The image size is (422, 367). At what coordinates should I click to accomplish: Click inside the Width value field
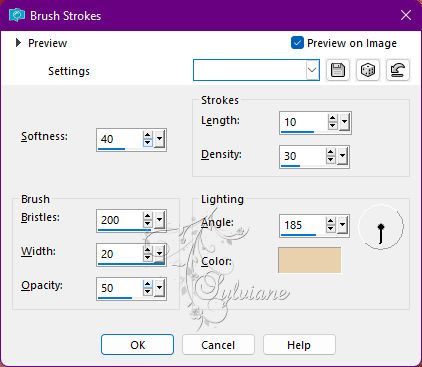pos(120,254)
